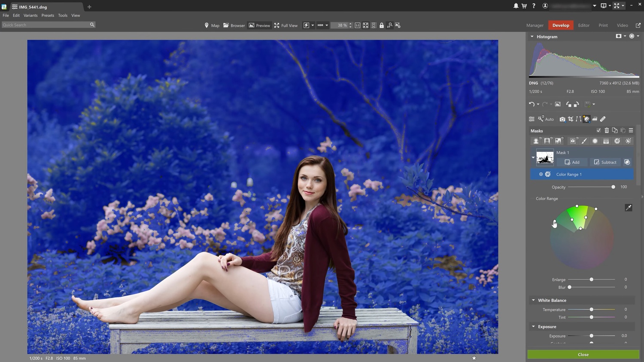Viewport: 644px width, 362px height.
Task: Open the Masks panel hamburger menu
Action: pos(631,130)
